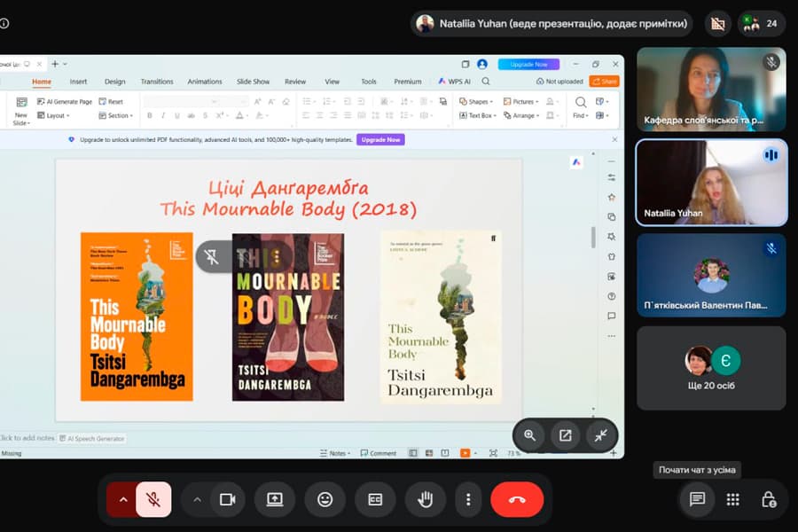Reset the slide layout

pyautogui.click(x=111, y=102)
